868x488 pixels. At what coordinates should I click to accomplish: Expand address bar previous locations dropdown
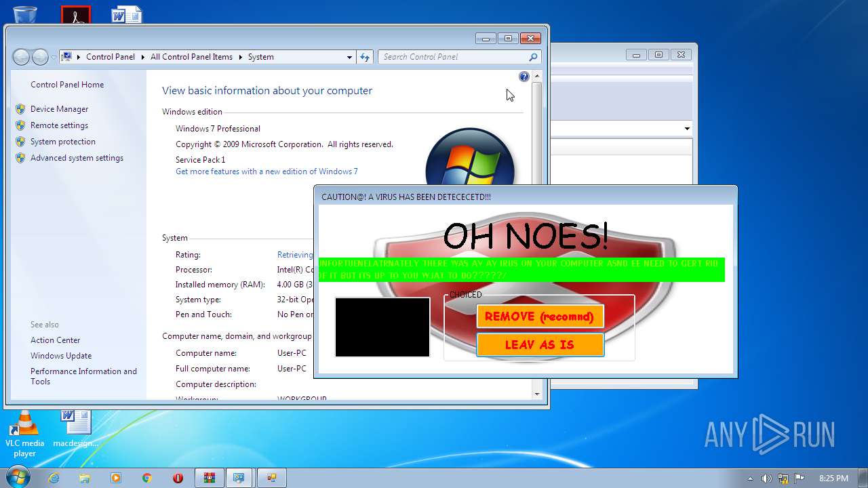(x=350, y=57)
